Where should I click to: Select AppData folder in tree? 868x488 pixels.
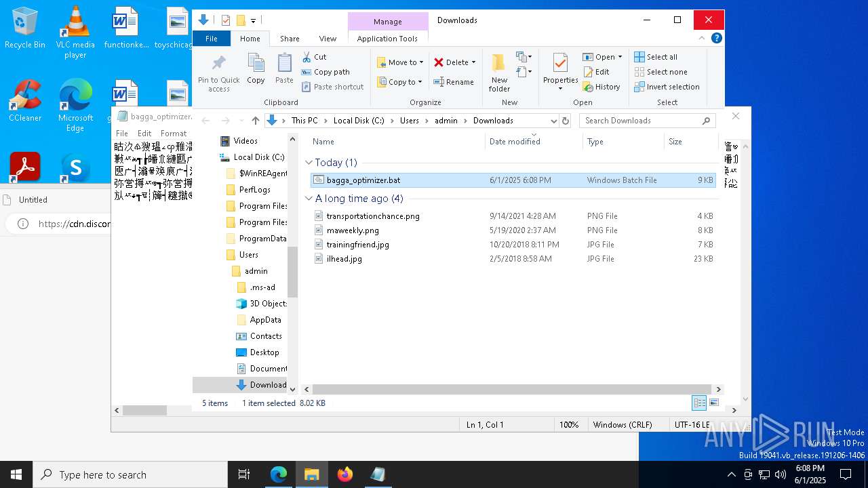tap(265, 320)
